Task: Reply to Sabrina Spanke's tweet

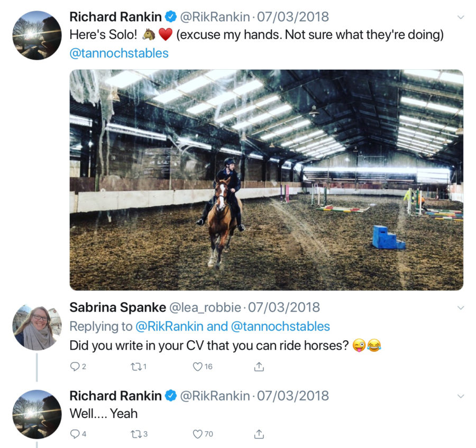Action: [x=74, y=366]
